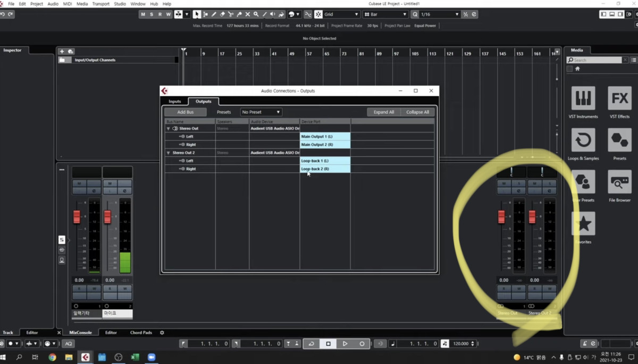638x364 pixels.
Task: Open the Bar grid type dropdown
Action: coord(386,14)
